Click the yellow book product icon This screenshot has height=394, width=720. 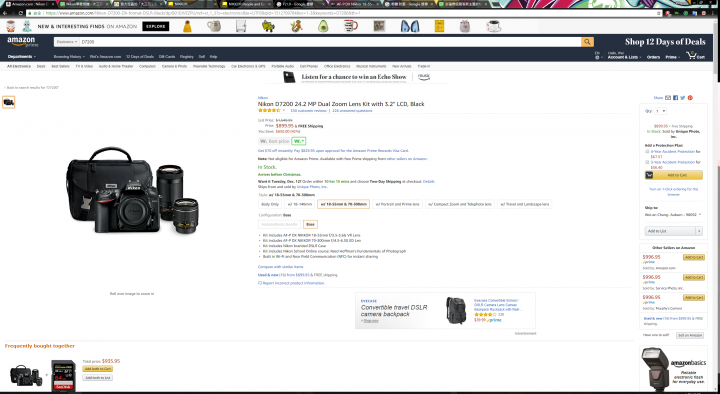point(439,26)
